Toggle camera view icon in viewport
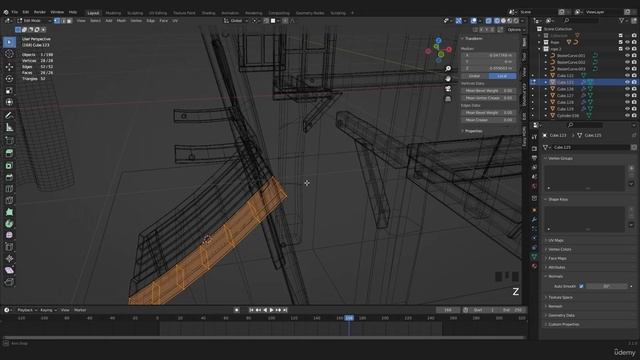Viewport: 640px width, 360px height. (448, 89)
